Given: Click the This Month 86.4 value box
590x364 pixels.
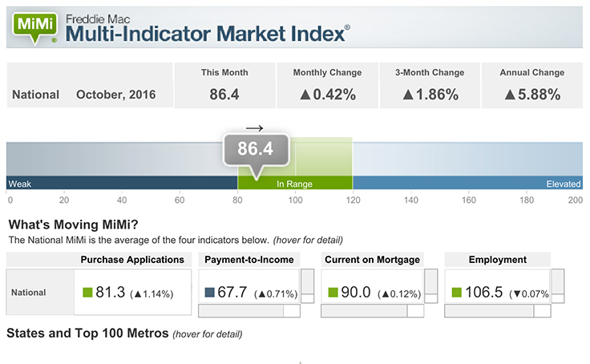Looking at the screenshot, I should 224,86.
